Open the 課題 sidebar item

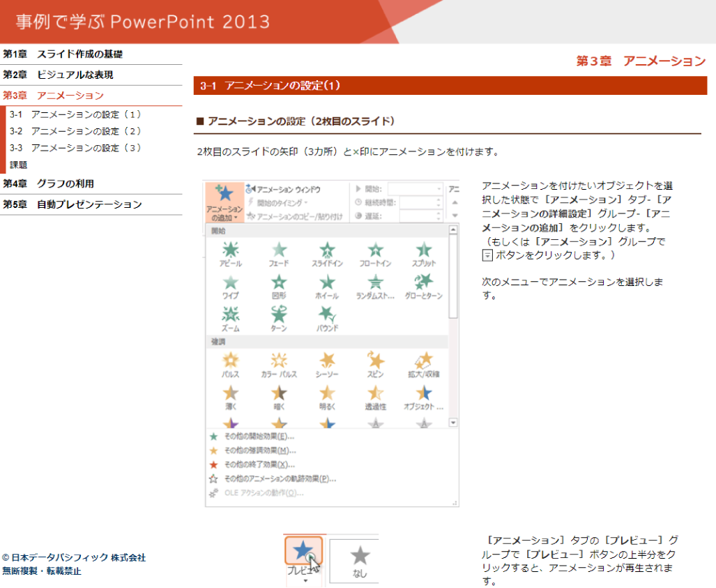tap(19, 165)
